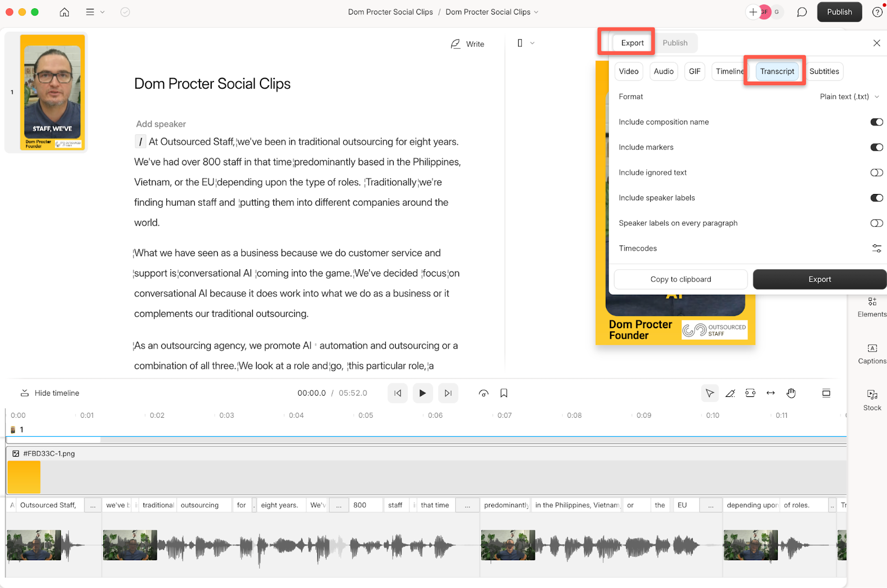Add a bookmark marker icon
Viewport: 887px width, 588px height.
tap(504, 393)
